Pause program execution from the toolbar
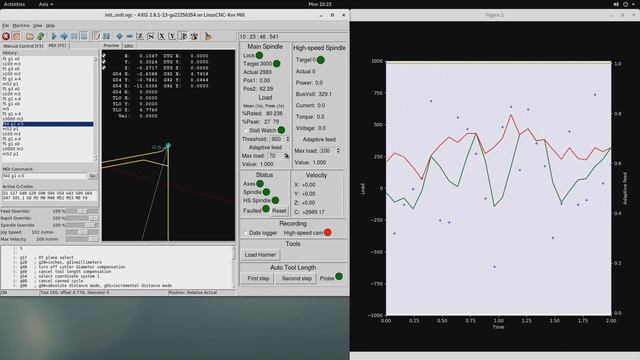This screenshot has height=360, width=640. tap(74, 36)
